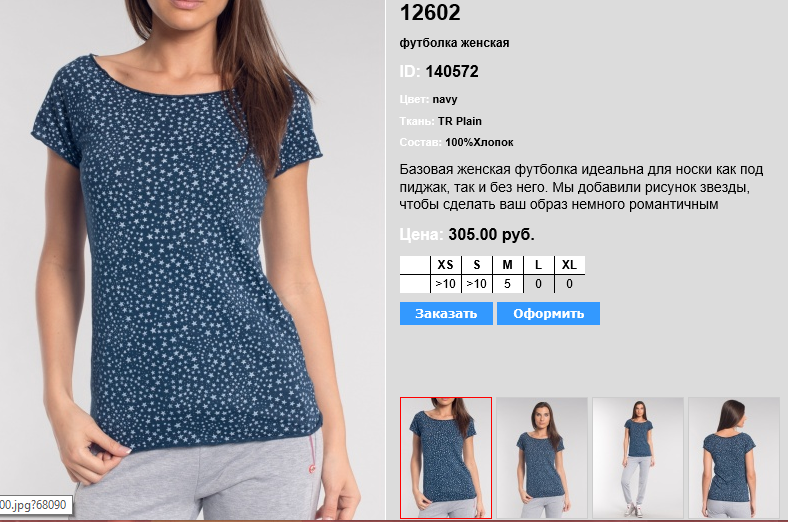
Task: Click the price 305.00 руб.
Action: 491,234
